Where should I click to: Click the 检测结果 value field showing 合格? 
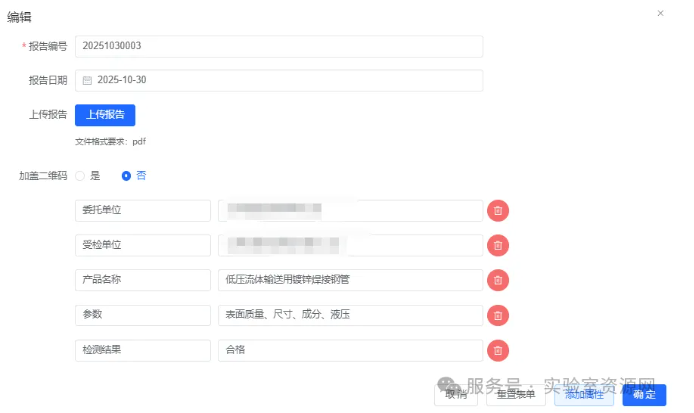coord(350,350)
